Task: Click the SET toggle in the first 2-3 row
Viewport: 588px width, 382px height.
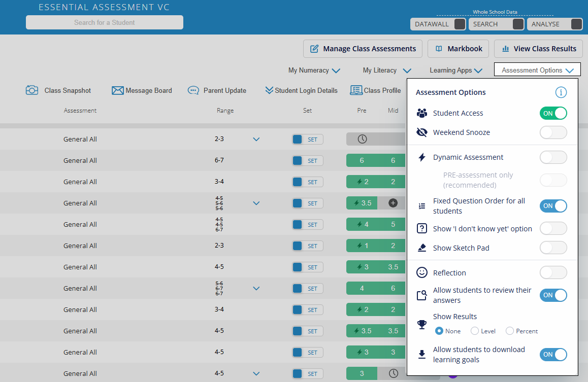Action: [x=308, y=140]
